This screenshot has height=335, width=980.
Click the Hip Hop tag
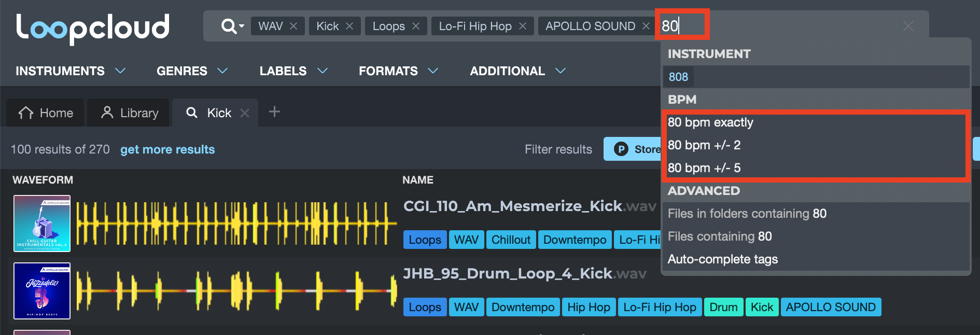tap(589, 307)
